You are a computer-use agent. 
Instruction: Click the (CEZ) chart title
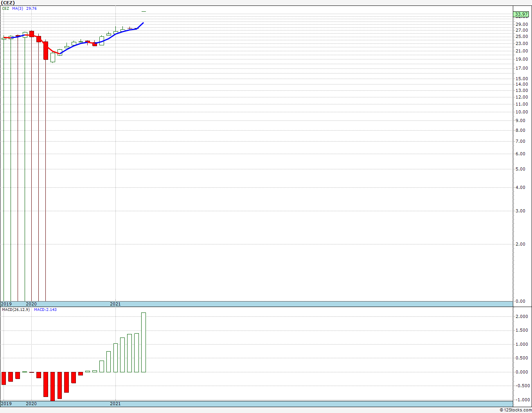point(8,3)
